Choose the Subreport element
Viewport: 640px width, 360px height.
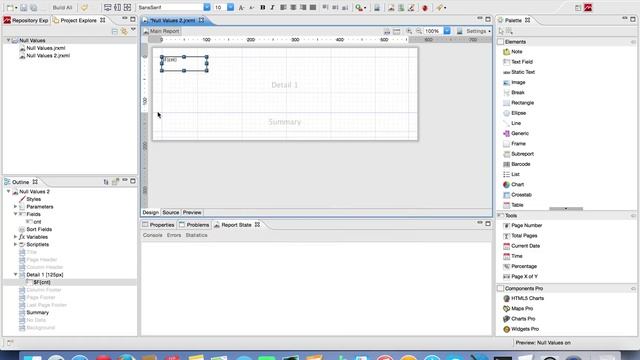[x=518, y=154]
